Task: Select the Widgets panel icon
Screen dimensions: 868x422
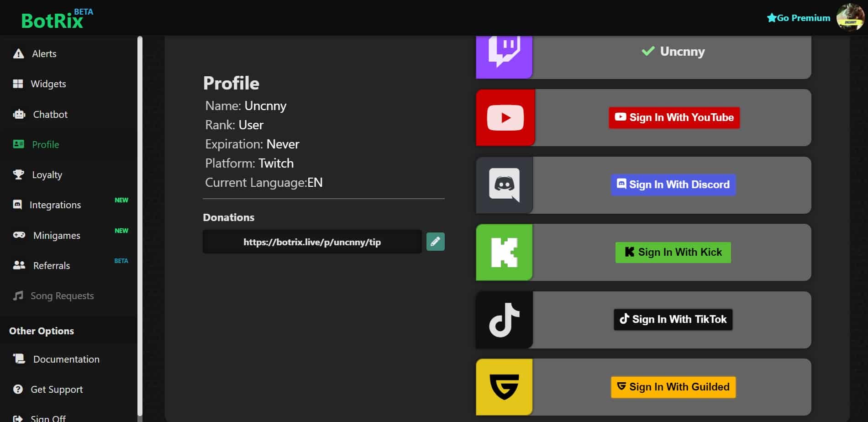Action: 18,84
